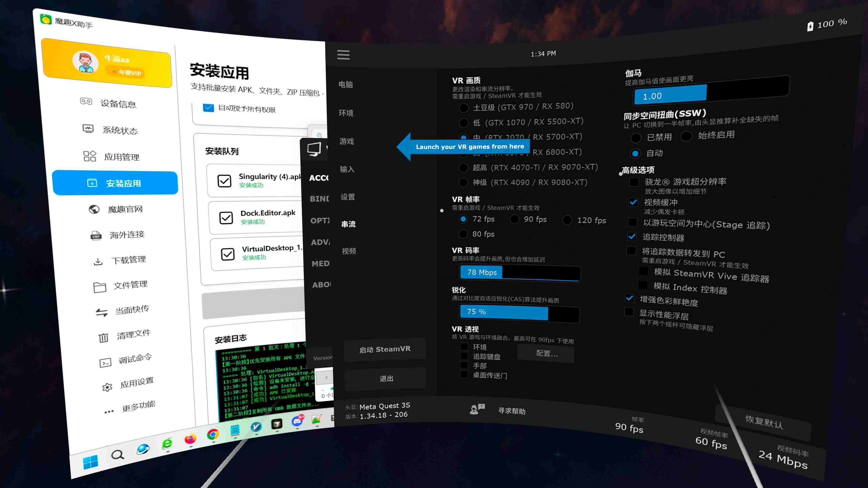Image resolution: width=868 pixels, height=488 pixels.
Task: Switch to the 视频 tab
Action: pyautogui.click(x=349, y=251)
